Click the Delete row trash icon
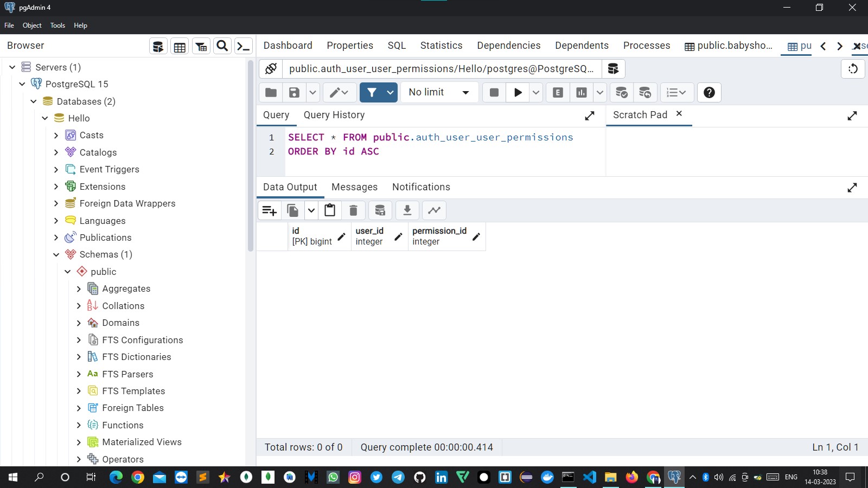 tap(353, 210)
